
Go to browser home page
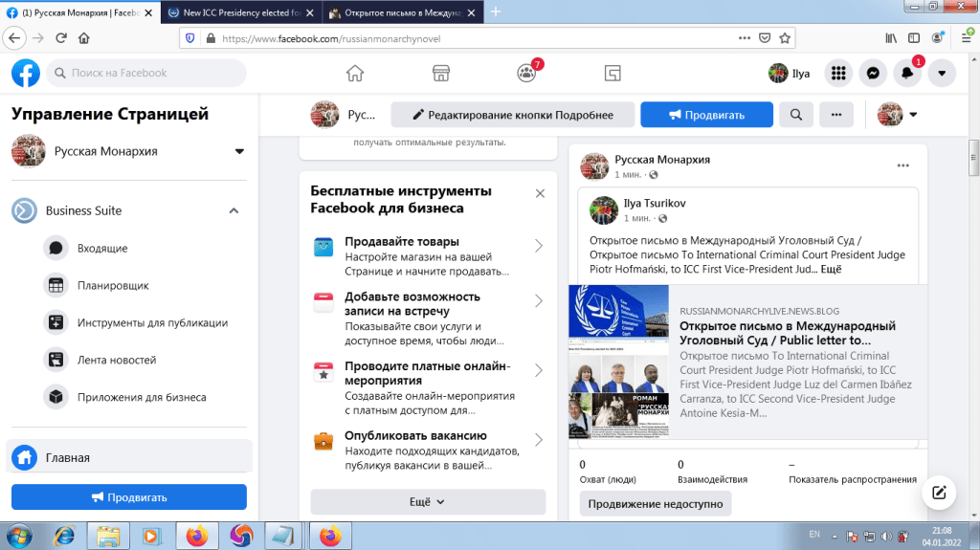click(84, 38)
